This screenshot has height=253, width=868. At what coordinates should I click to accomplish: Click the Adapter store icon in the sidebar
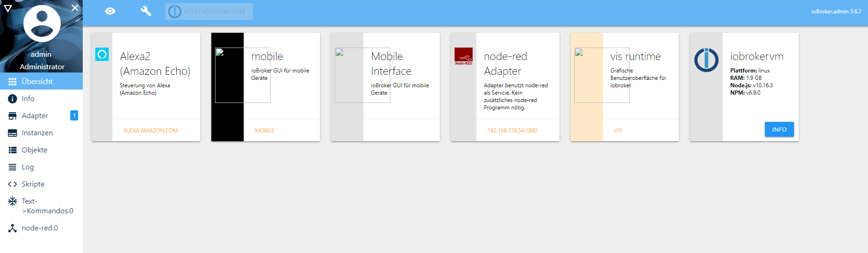click(12, 116)
